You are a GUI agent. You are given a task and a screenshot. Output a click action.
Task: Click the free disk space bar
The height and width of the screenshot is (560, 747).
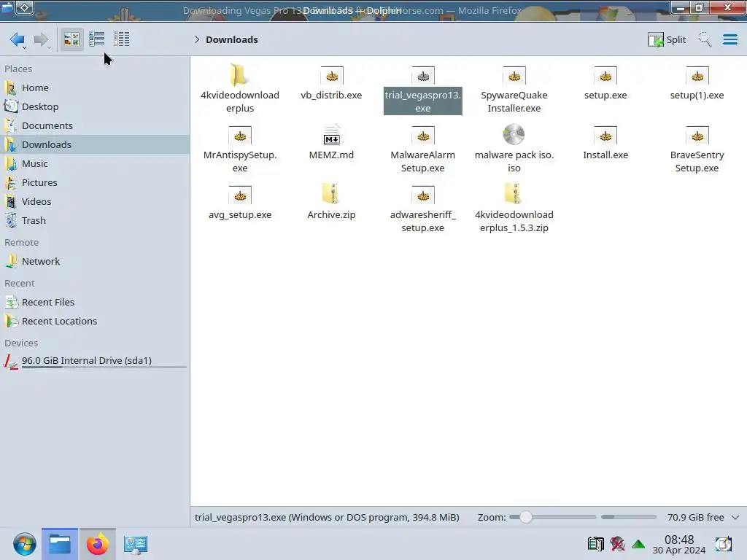click(x=628, y=517)
